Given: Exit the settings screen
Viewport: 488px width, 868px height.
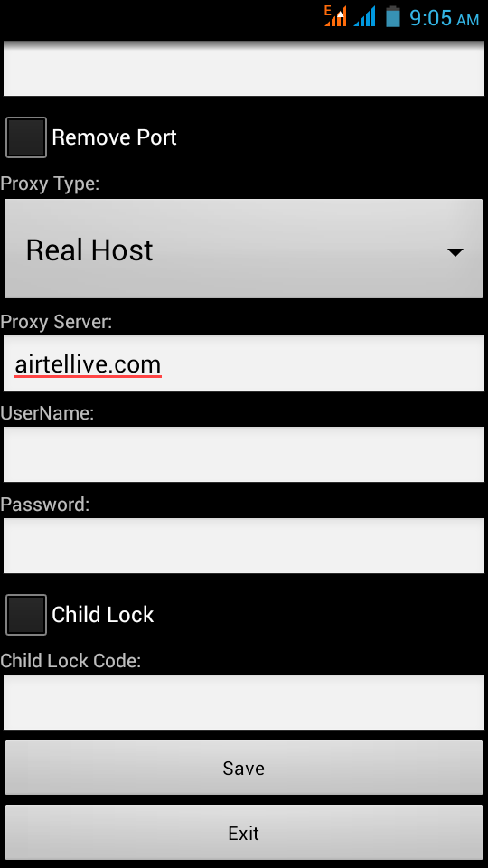Looking at the screenshot, I should (x=243, y=833).
